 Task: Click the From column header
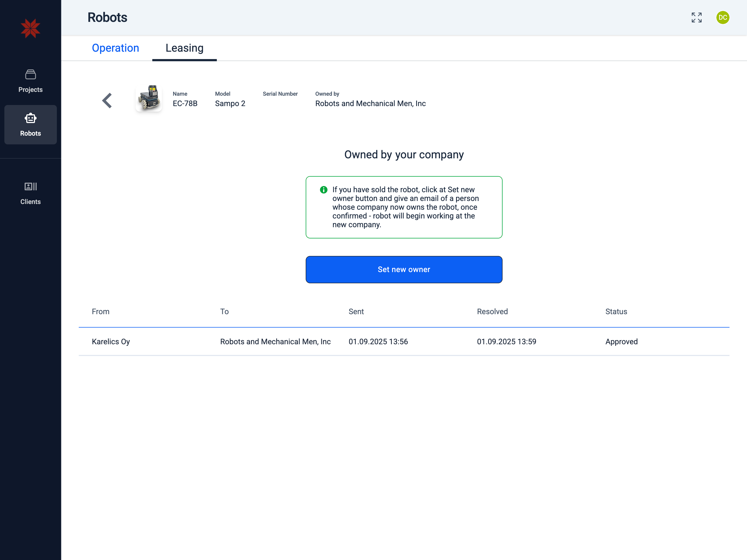(x=101, y=311)
